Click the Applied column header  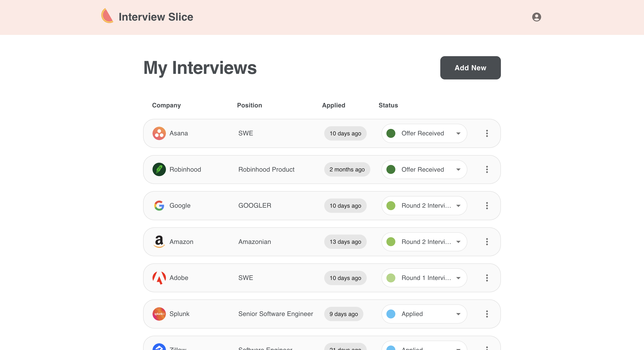point(333,105)
